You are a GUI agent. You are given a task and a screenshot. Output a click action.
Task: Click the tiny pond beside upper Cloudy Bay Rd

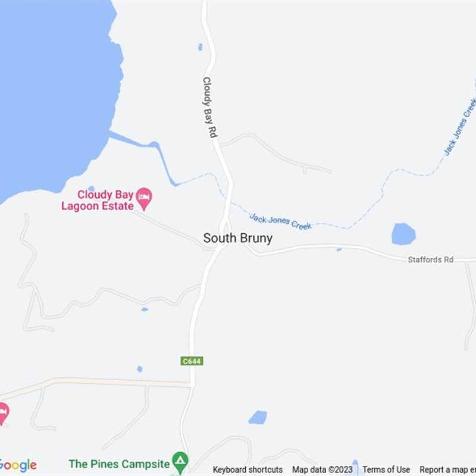pyautogui.click(x=201, y=47)
